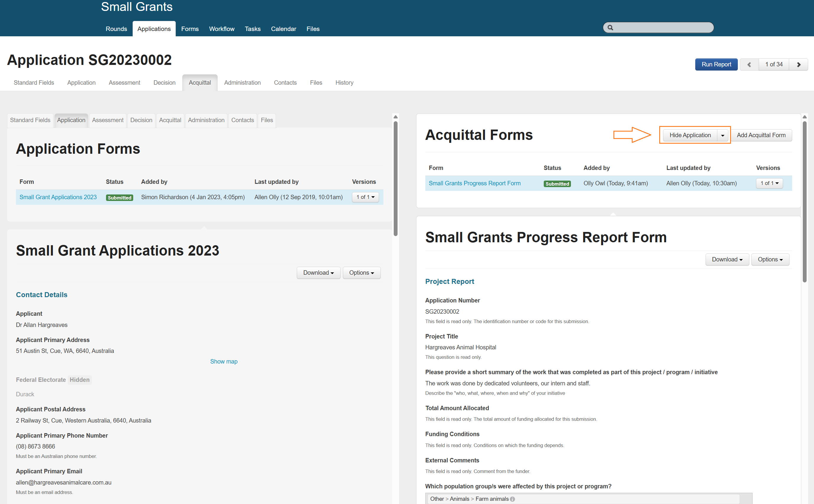Expand acquittal form versions 1 of 1
Image resolution: width=814 pixels, height=504 pixels.
[769, 183]
